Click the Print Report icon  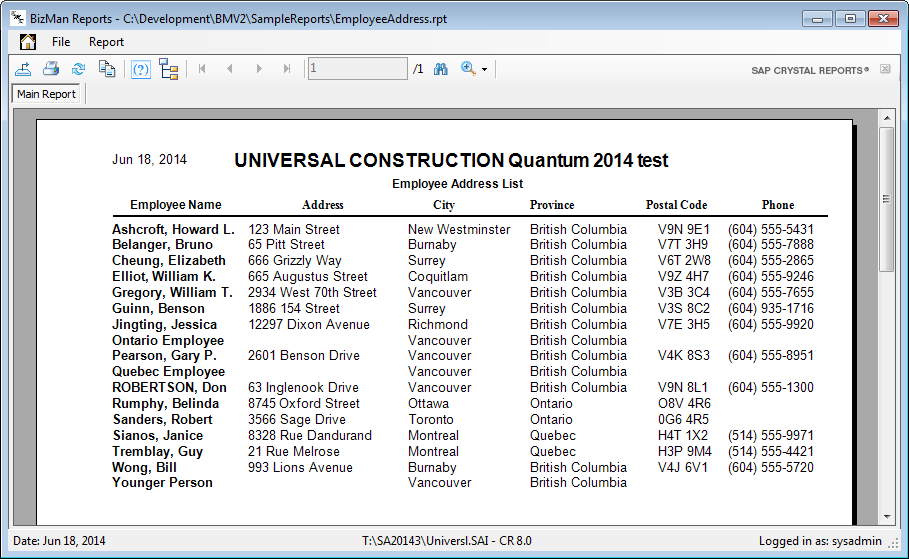tap(51, 69)
